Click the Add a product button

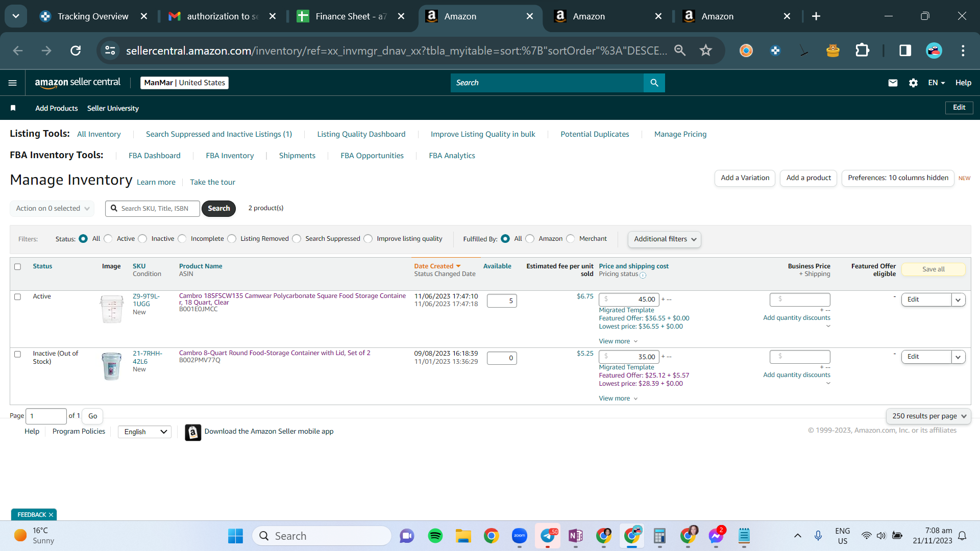click(x=808, y=178)
